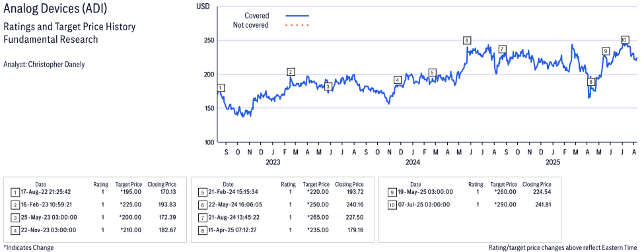Click the boxed number 9 in table
The image size is (644, 252).
[x=392, y=192]
